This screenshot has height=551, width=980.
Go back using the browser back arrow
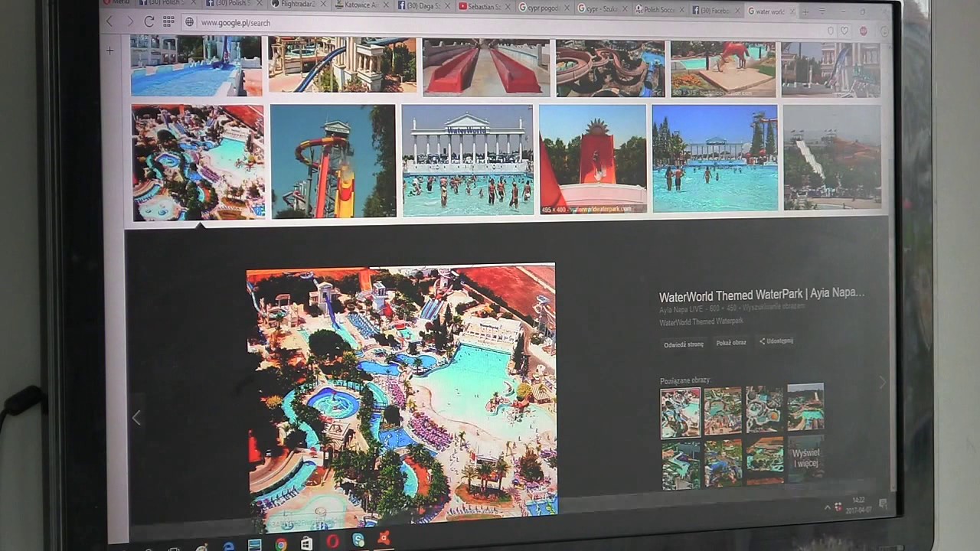[x=110, y=21]
